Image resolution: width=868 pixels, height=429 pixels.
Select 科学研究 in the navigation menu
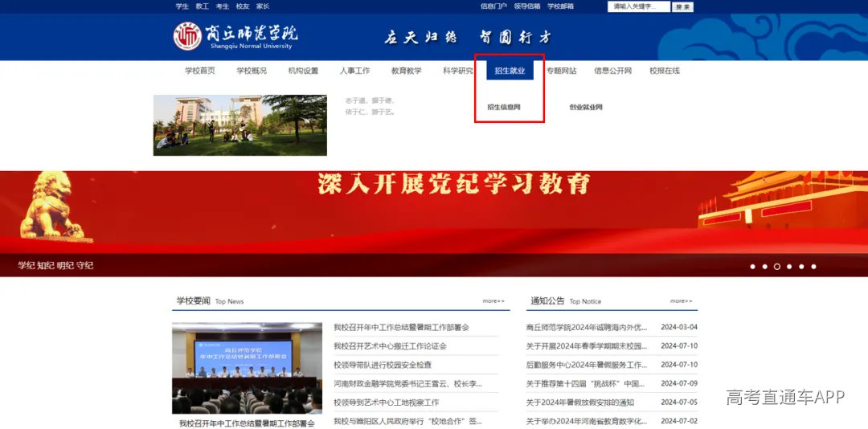coord(458,71)
